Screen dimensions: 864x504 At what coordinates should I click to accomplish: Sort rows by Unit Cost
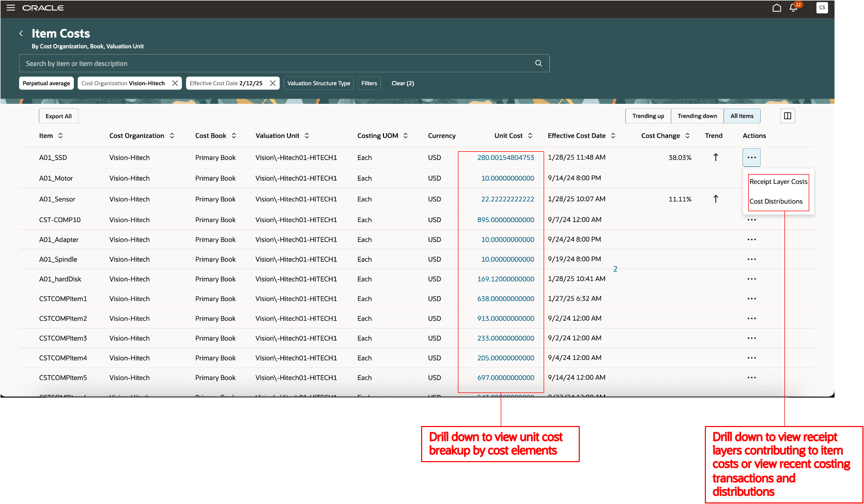click(529, 135)
